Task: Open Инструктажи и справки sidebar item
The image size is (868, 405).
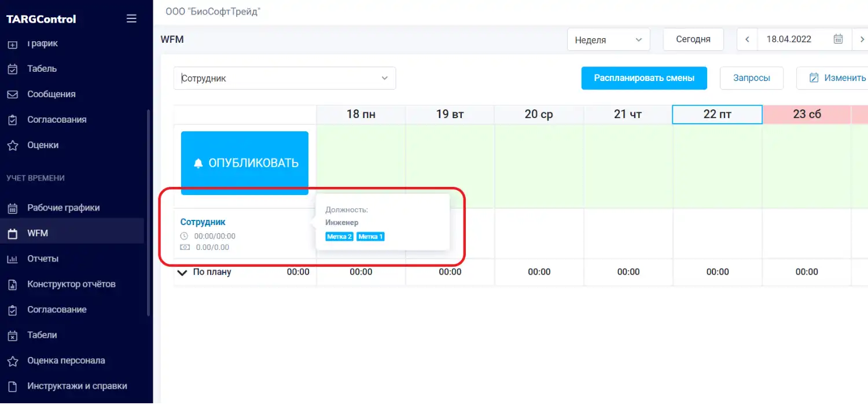Action: pyautogui.click(x=77, y=386)
